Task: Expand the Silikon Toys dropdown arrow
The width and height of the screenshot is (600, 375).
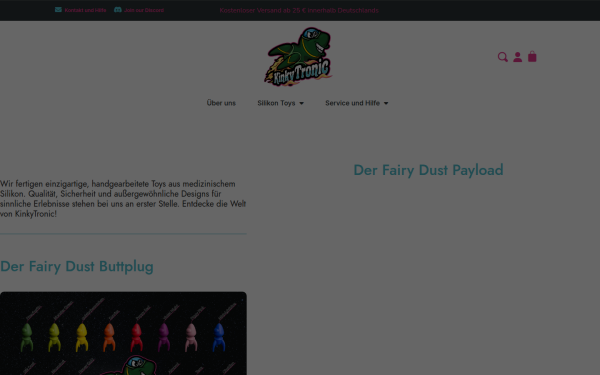Action: pyautogui.click(x=302, y=103)
